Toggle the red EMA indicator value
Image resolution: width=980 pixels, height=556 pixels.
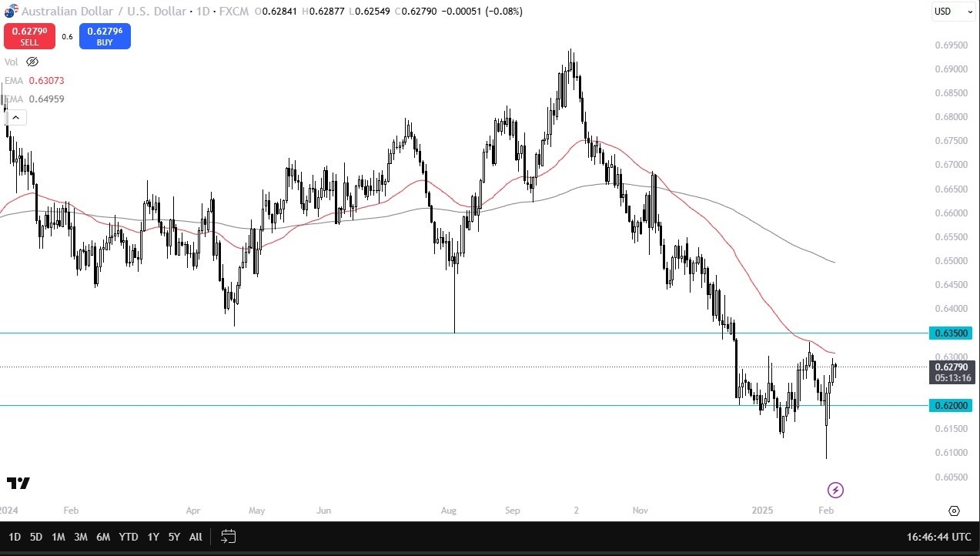tap(46, 80)
